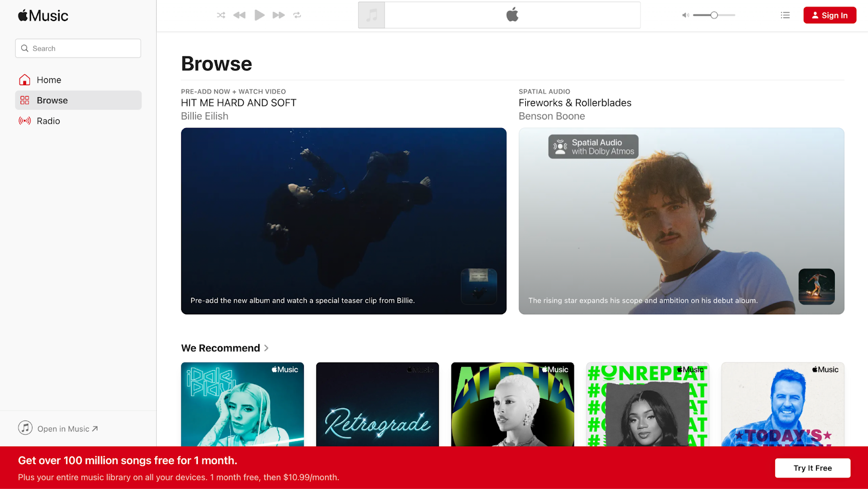Open in Music app link
Viewport: 868px width, 489px height.
[x=68, y=429]
